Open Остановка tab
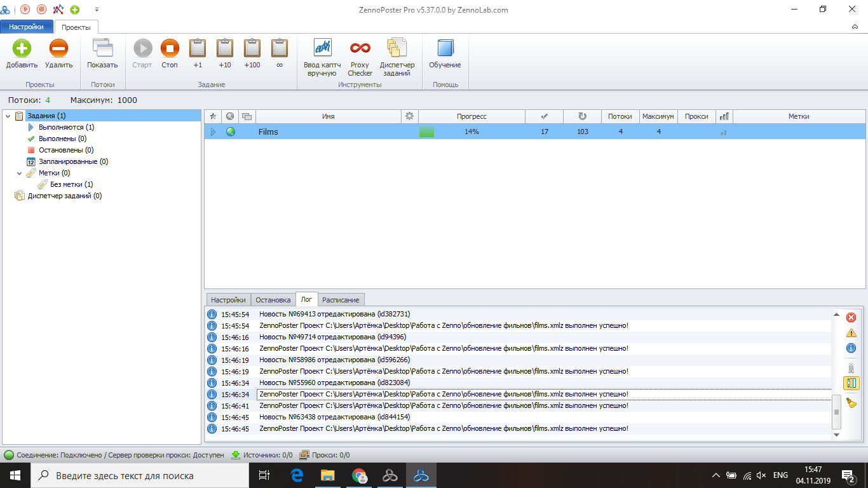Screen dimensions: 868x488 (273, 300)
